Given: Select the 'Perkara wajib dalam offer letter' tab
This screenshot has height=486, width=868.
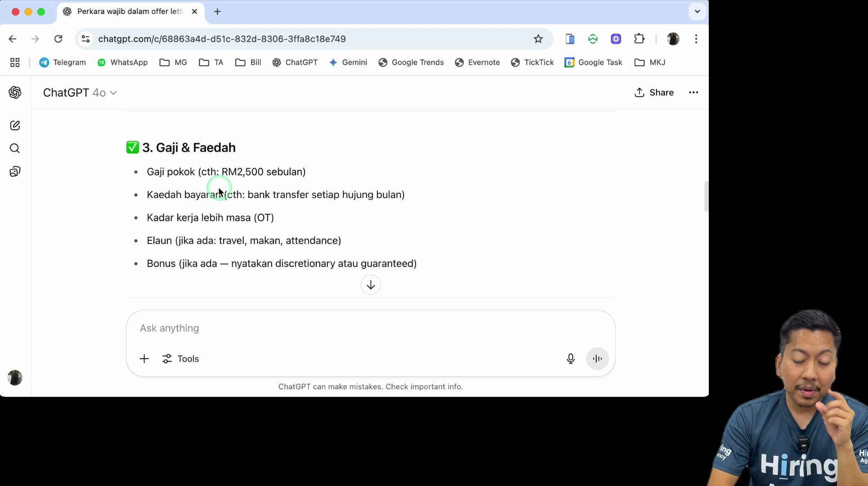Looking at the screenshot, I should point(130,12).
